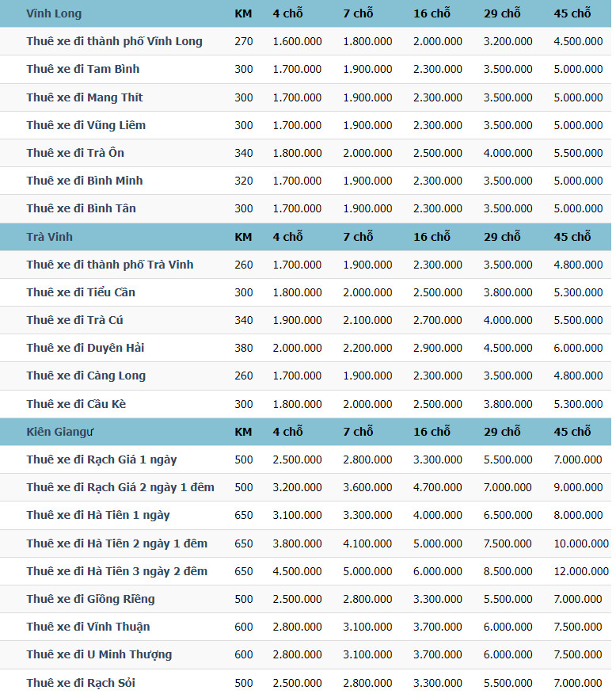Screen dimensions: 616x694
Task: Click the Thuê xe đi thành phố Vĩnh Long link
Action: [114, 41]
